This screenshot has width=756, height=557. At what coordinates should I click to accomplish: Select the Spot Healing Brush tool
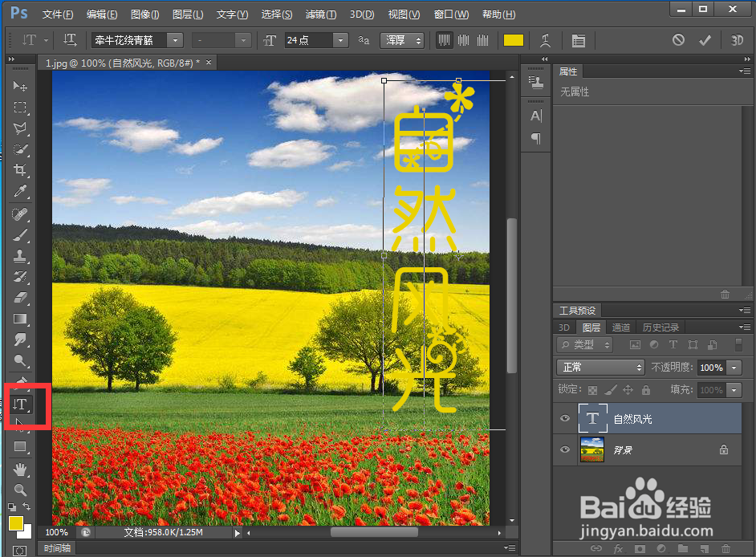[20, 213]
